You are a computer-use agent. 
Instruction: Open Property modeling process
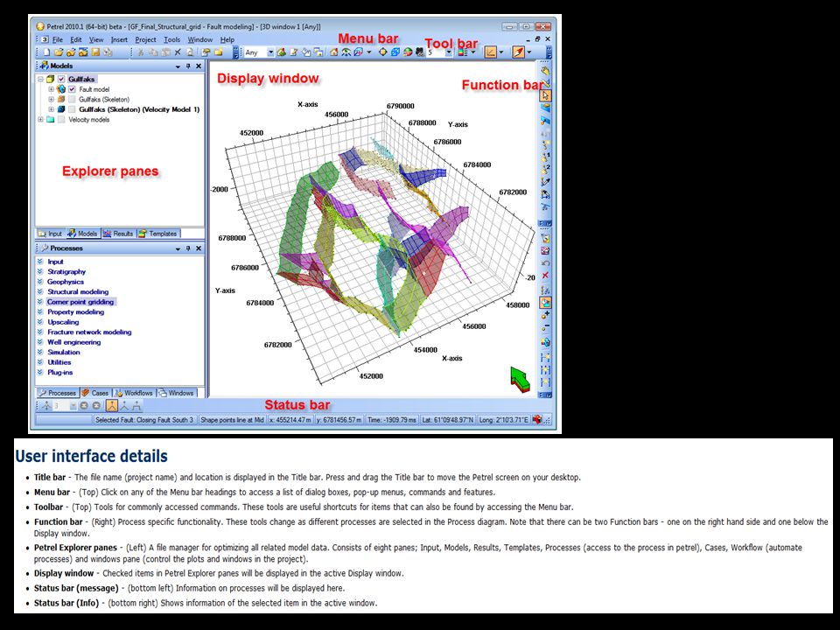coord(75,311)
